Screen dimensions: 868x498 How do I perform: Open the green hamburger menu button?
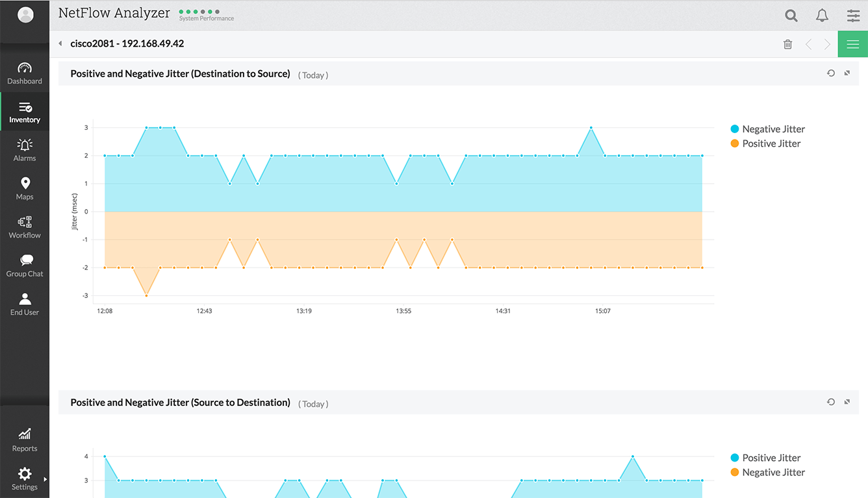tap(852, 44)
